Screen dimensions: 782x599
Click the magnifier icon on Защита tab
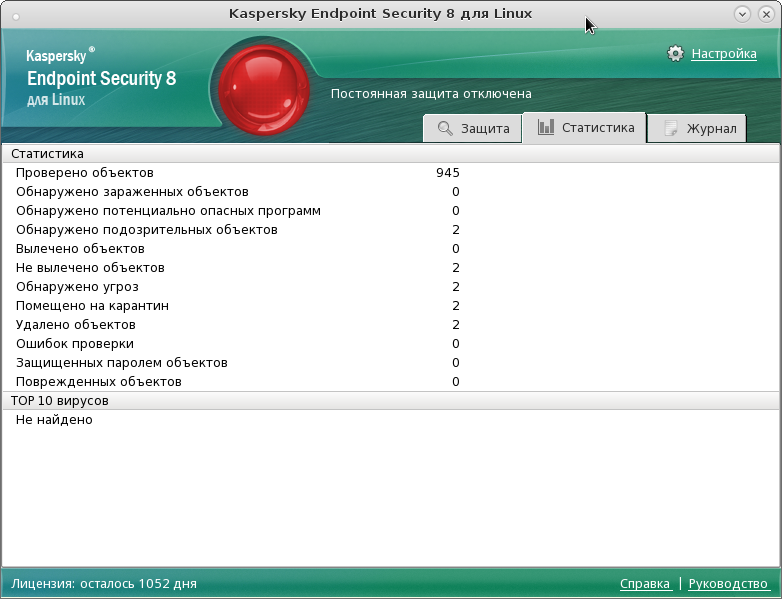[445, 128]
